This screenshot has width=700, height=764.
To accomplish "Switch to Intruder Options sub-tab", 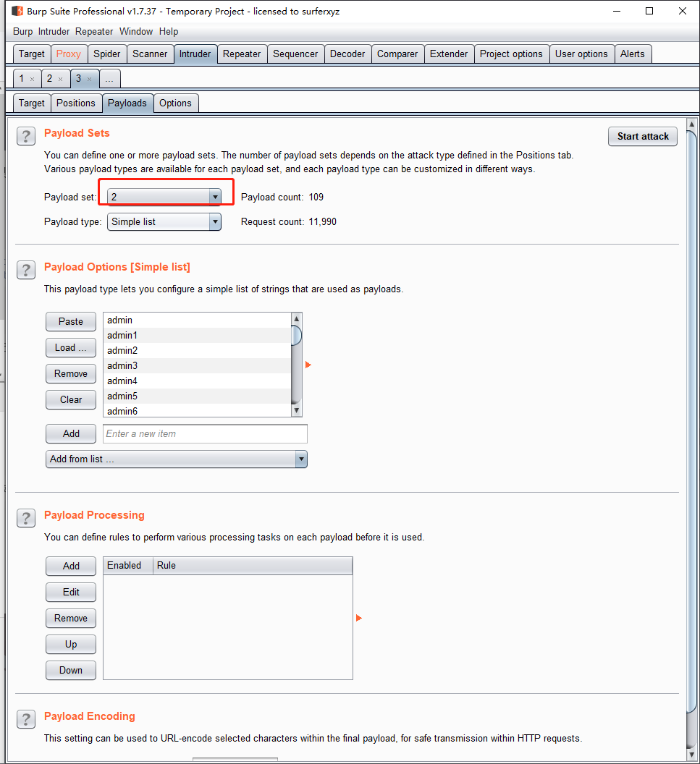I will pos(175,103).
